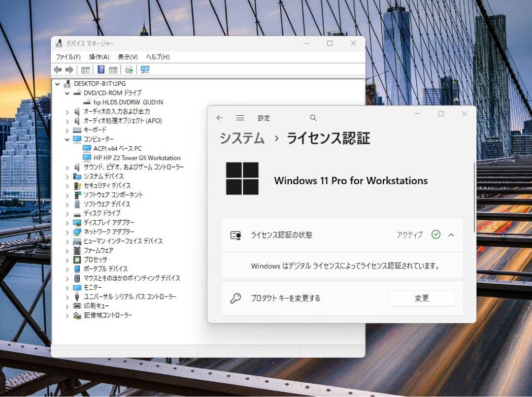Click the ファームウェア icon
Image resolution: width=532 pixels, height=397 pixels.
77,250
